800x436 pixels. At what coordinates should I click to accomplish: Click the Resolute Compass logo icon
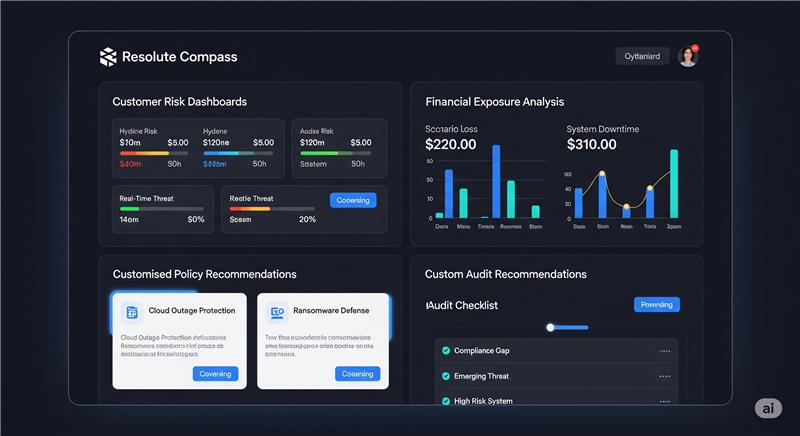pyautogui.click(x=108, y=57)
